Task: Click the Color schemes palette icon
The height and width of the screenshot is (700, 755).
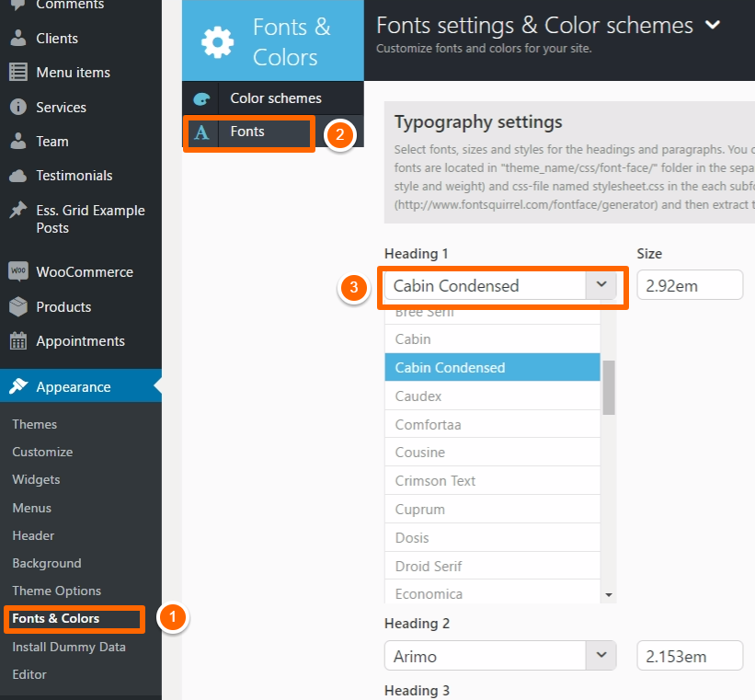Action: 201,98
